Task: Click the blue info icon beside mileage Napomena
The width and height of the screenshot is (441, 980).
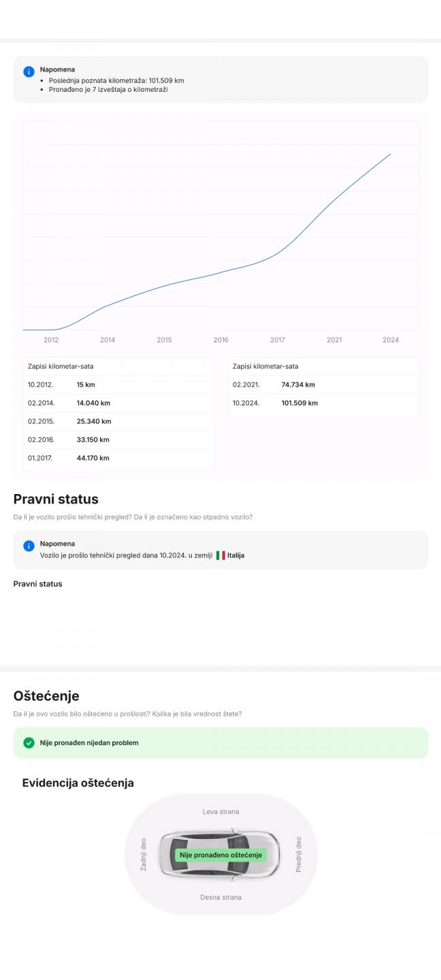Action: click(x=29, y=71)
